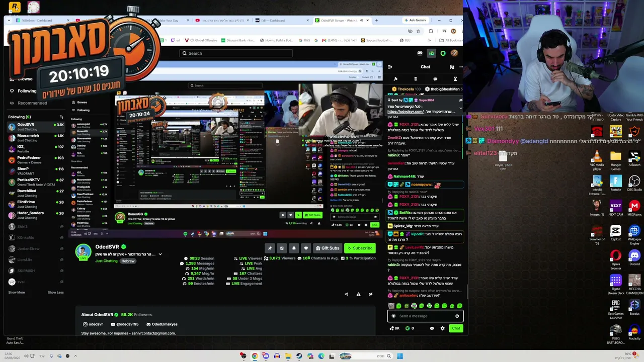Open Chrome from the taskbar

[x=255, y=356]
